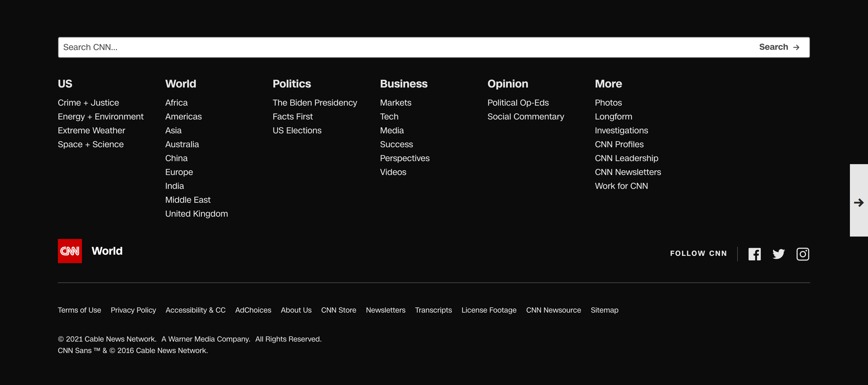Select Australia under World

182,144
